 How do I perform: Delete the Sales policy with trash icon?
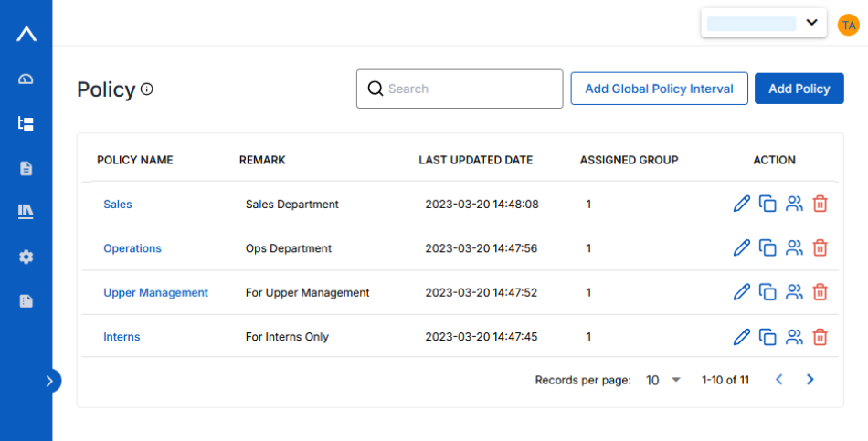(820, 204)
